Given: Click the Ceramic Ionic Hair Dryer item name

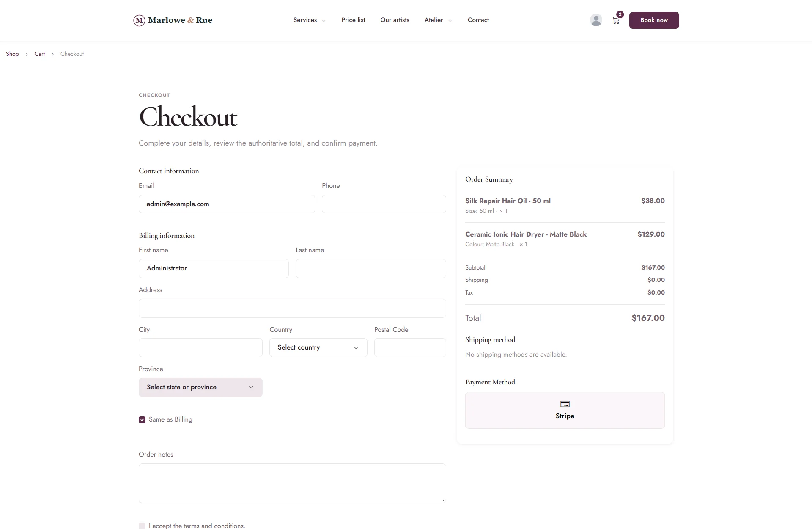Looking at the screenshot, I should pos(526,234).
